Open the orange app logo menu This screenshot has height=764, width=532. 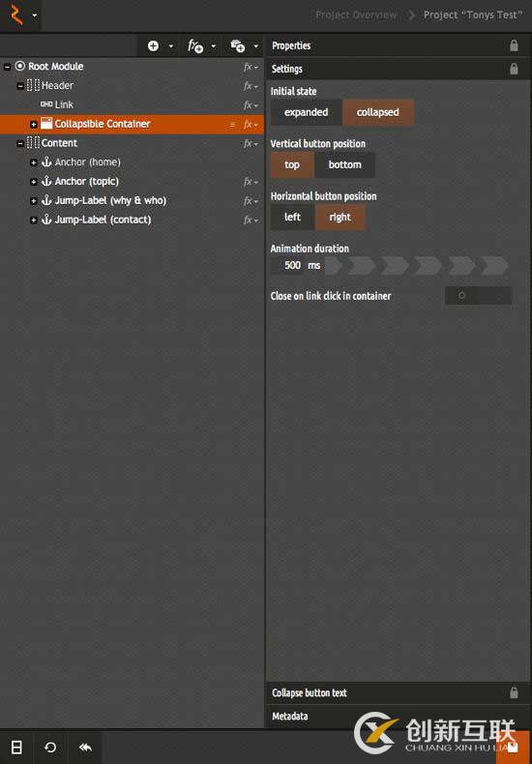tap(16, 15)
